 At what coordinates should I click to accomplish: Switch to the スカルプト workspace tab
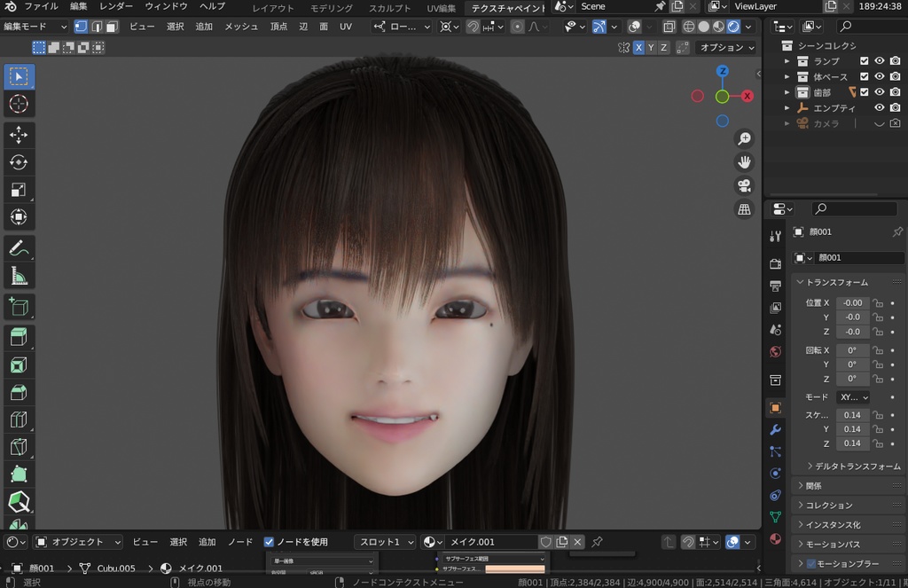(390, 8)
